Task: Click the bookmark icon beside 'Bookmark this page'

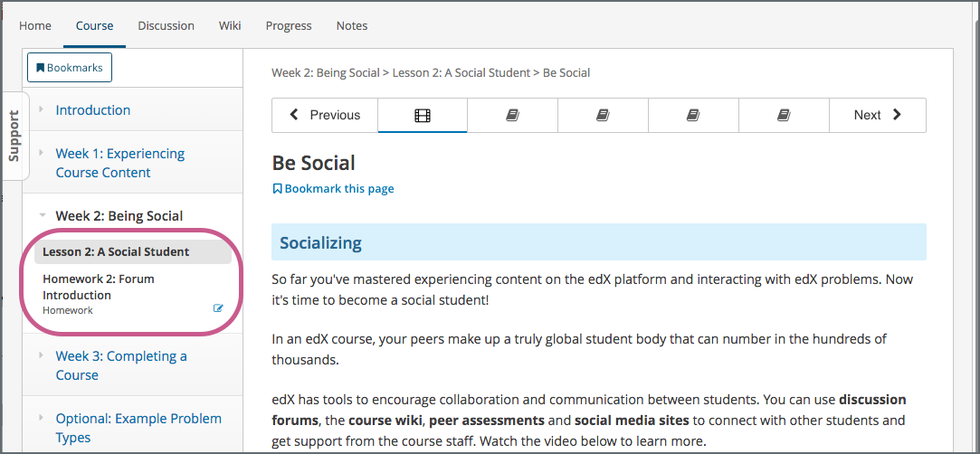Action: click(x=278, y=189)
